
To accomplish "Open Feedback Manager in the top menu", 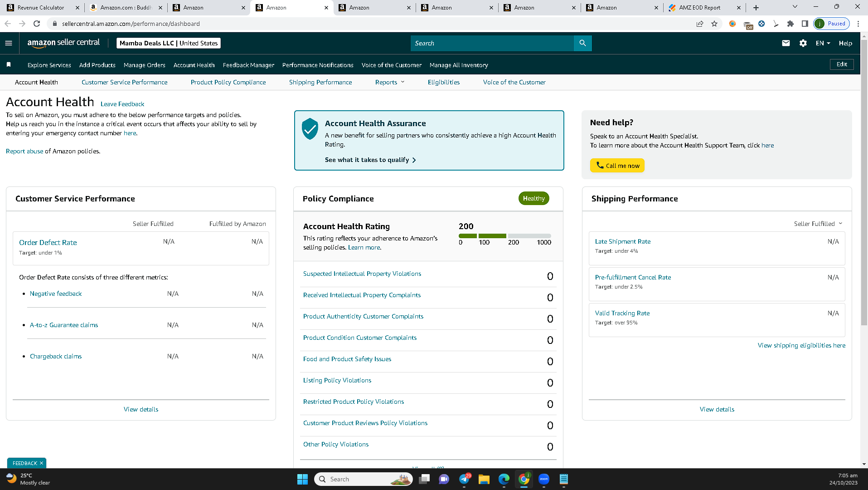I will point(248,65).
